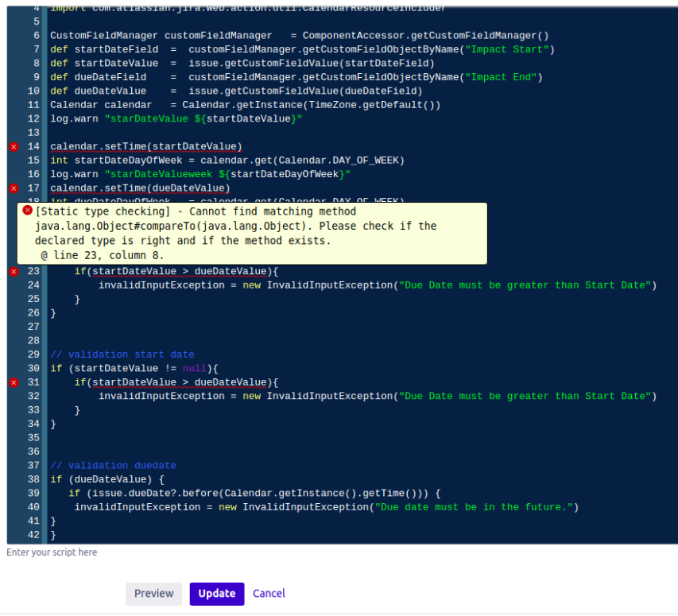678x616 pixels.
Task: Click the Cancel link
Action: pos(269,593)
